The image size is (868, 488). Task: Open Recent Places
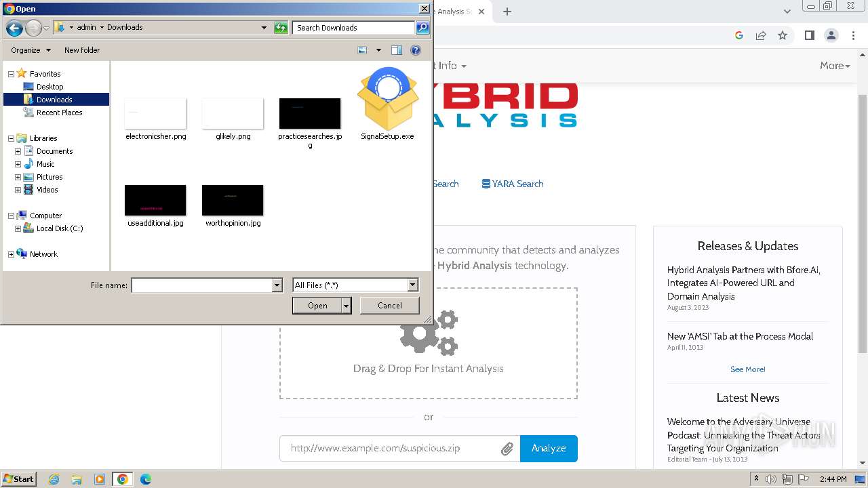coord(59,113)
